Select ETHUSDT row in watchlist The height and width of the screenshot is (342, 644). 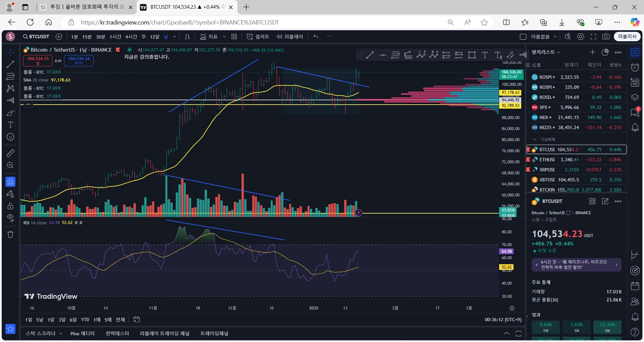tap(577, 160)
